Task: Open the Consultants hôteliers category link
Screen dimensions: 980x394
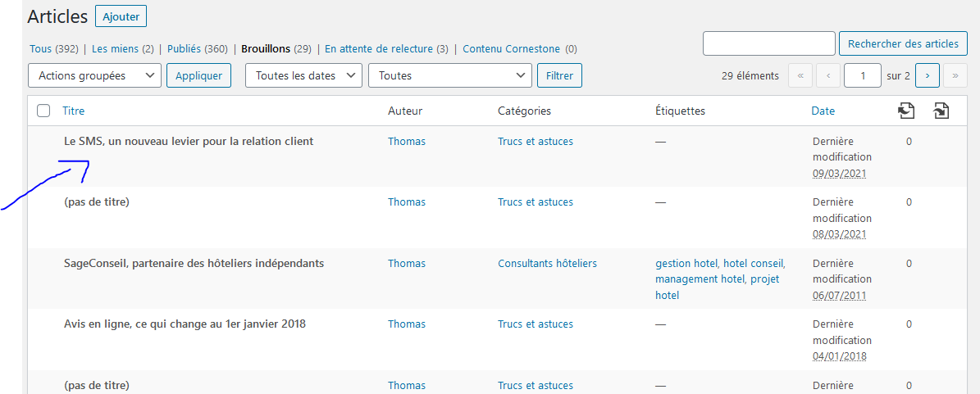Action: (x=548, y=264)
